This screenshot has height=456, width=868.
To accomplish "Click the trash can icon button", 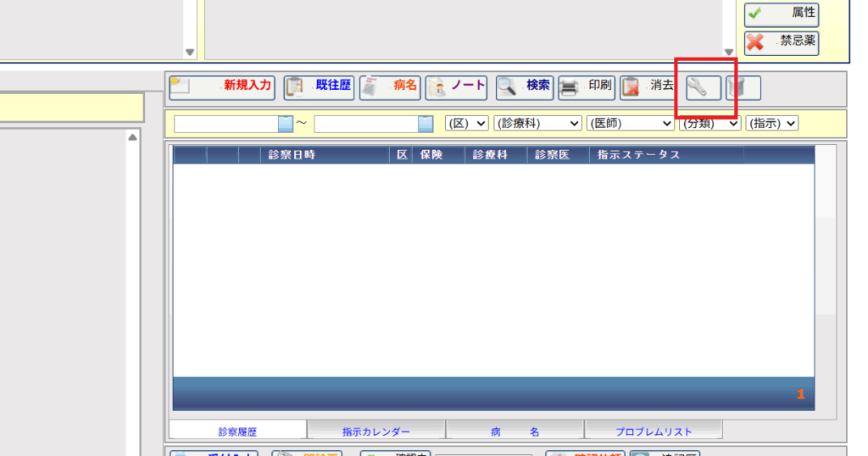I will coord(743,87).
